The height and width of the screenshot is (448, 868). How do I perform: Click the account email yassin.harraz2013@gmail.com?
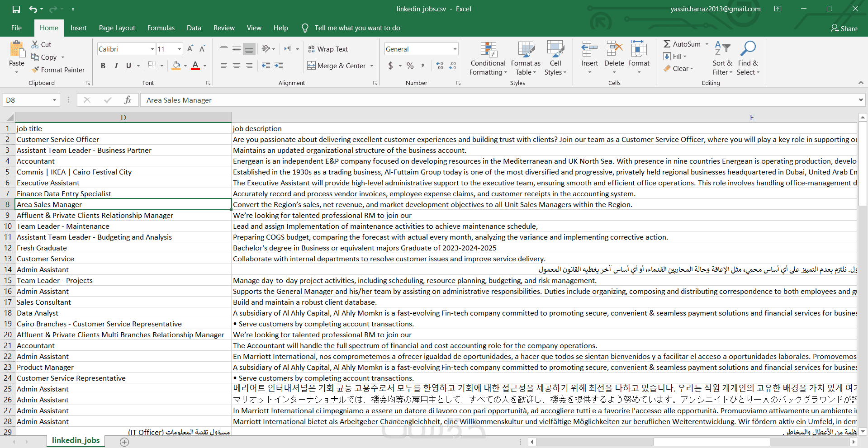[716, 9]
